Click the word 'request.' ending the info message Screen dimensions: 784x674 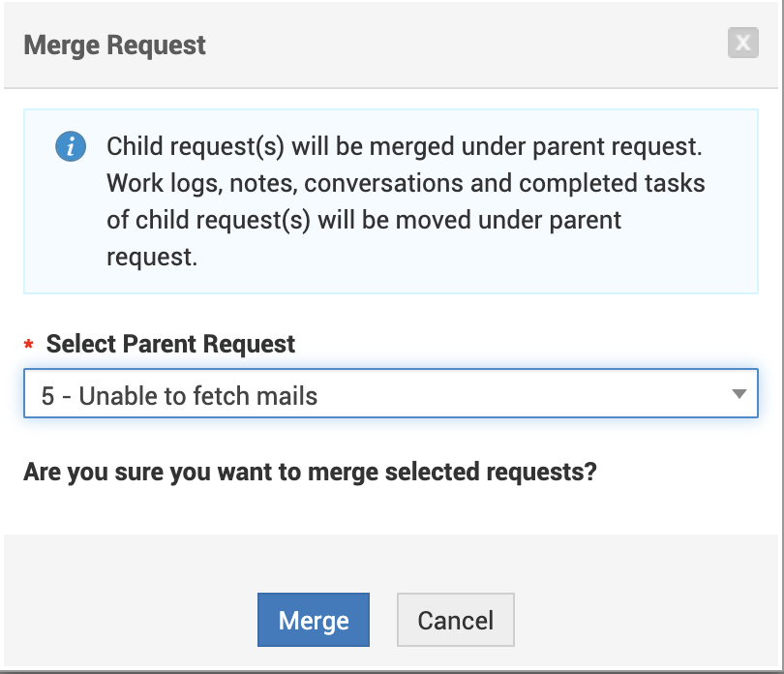click(x=152, y=257)
